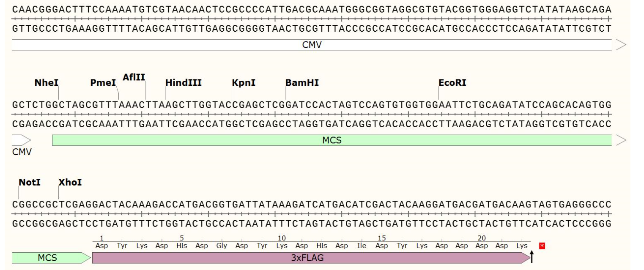Click the small CMV arrow end segment
The height and width of the screenshot is (270, 644).
click(21, 140)
